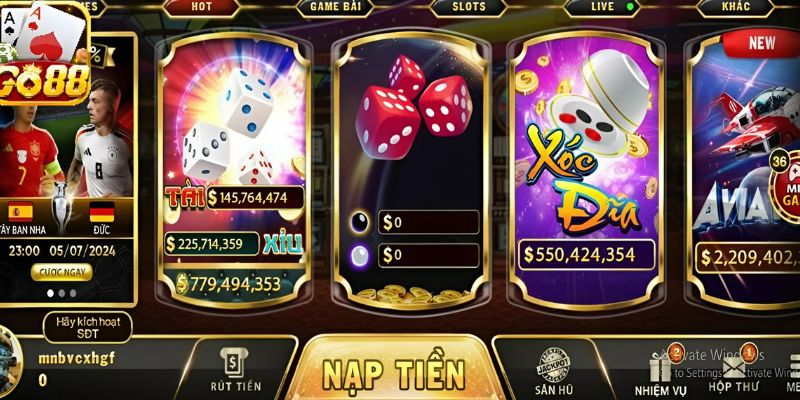This screenshot has height=400, width=800.
Task: Select the black ball bet icon
Action: coord(360,222)
